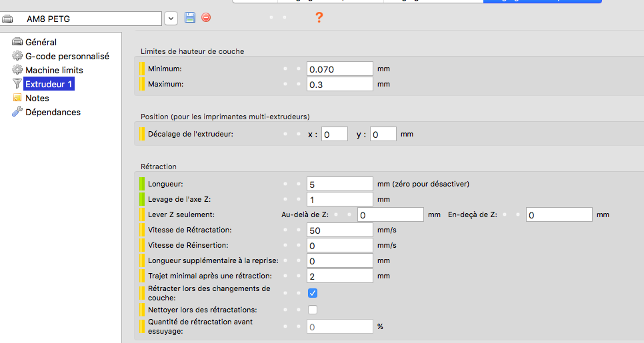Open the G-code personnalisé page

[67, 56]
